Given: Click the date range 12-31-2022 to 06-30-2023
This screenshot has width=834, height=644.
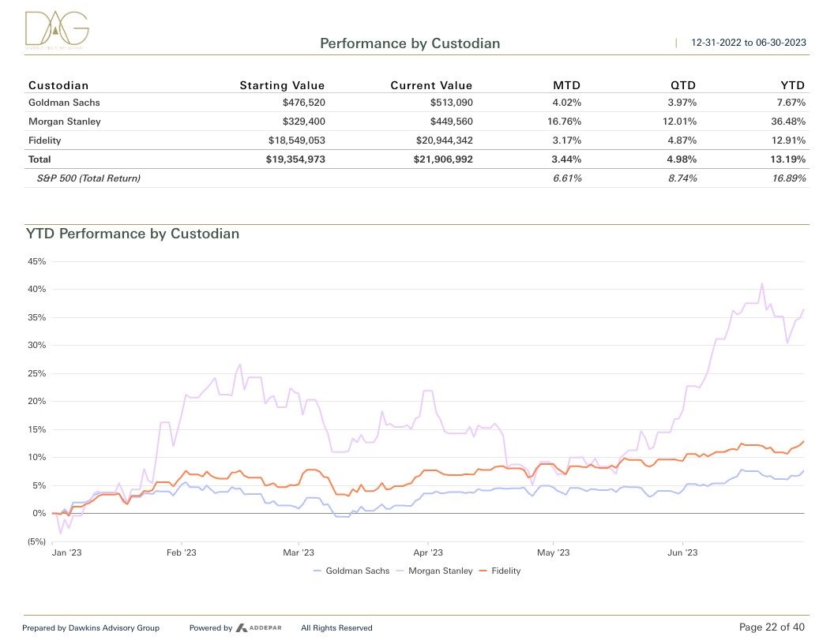Looking at the screenshot, I should pos(749,43).
